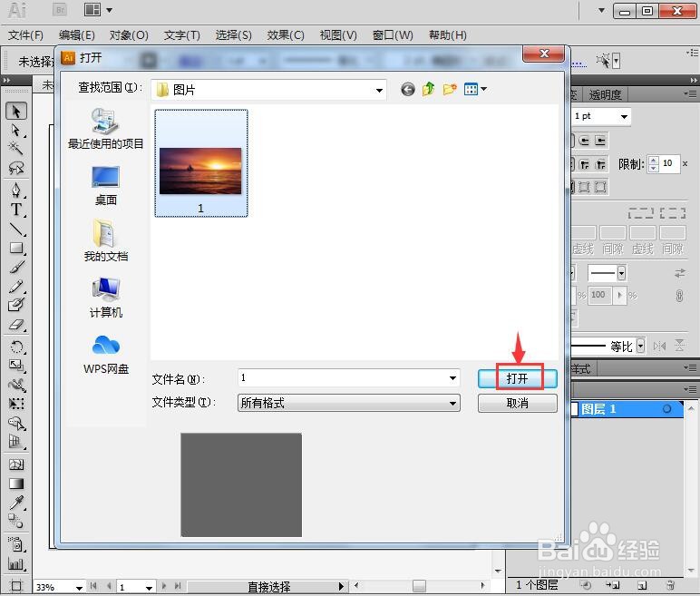
Task: Select the Perspective Grid tool
Action: point(16,442)
